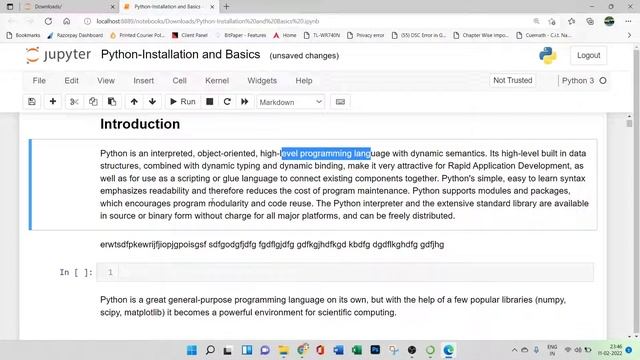
Task: Open TL-WR740N bookmark
Action: [x=322, y=36]
